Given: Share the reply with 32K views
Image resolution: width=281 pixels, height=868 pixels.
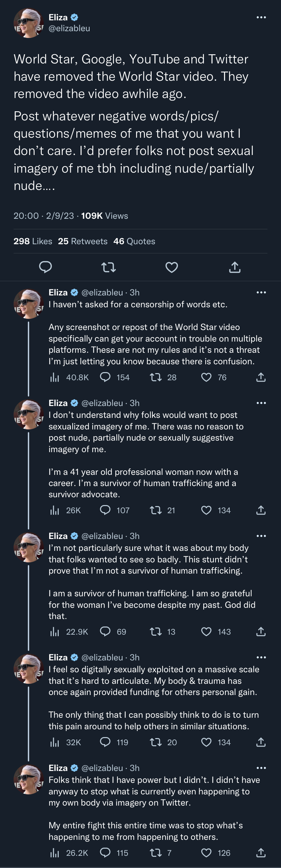Looking at the screenshot, I should point(261,742).
